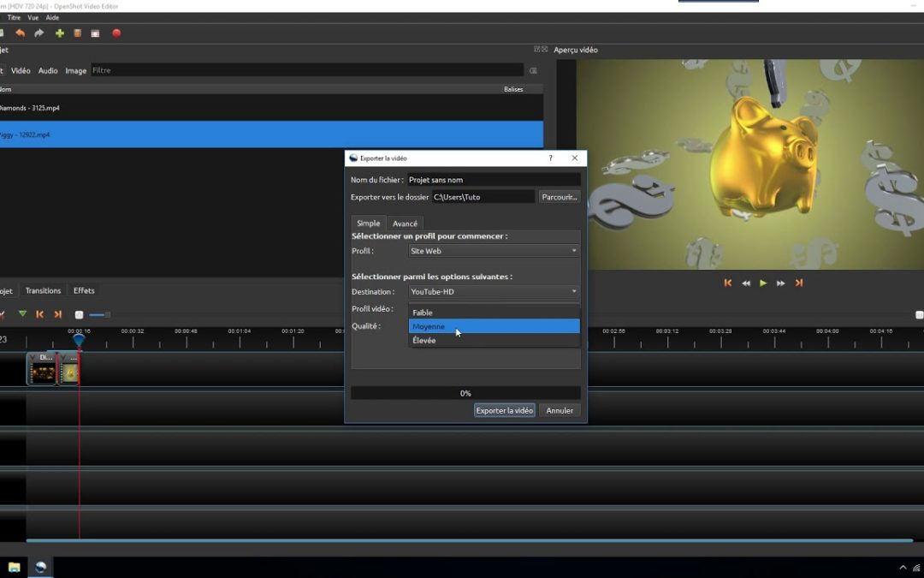Click the rewind preview control

(746, 283)
